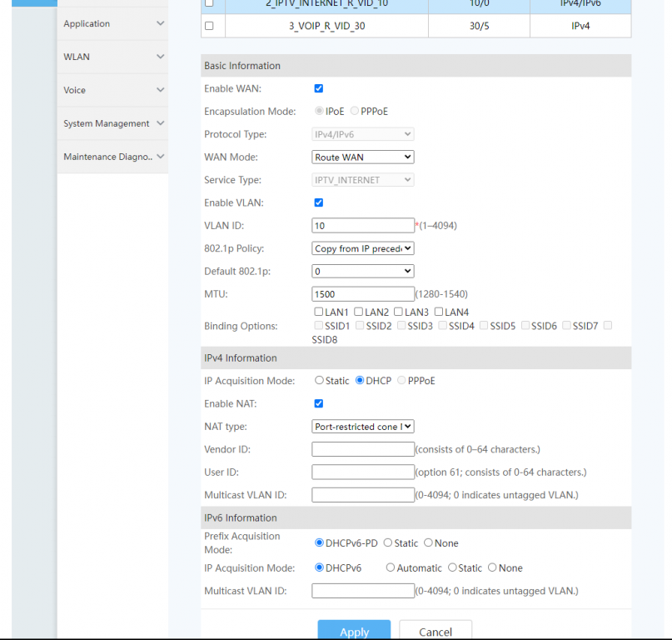Screen dimensions: 672x640
Task: Select the 3_VOIP_R_VID_30 row checkbox
Action: (x=209, y=26)
